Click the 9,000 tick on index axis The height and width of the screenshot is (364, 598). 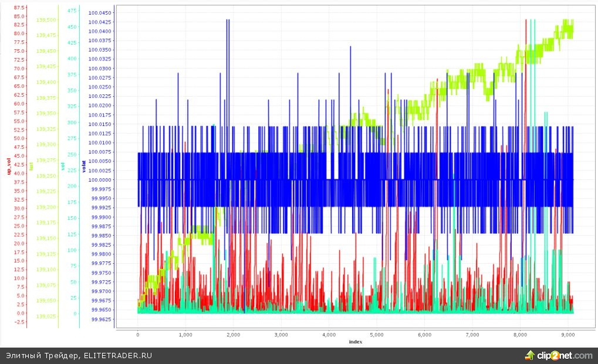(567, 334)
